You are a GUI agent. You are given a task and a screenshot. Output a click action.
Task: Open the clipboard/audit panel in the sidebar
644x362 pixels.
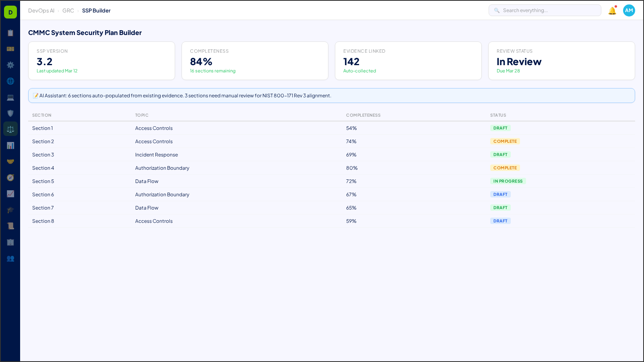click(x=10, y=33)
